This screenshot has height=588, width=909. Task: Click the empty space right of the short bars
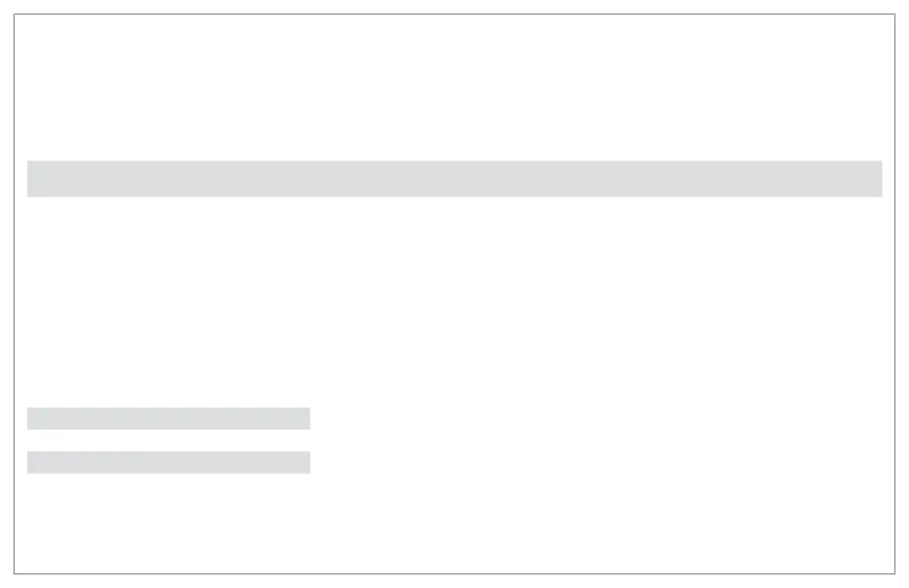click(602, 440)
